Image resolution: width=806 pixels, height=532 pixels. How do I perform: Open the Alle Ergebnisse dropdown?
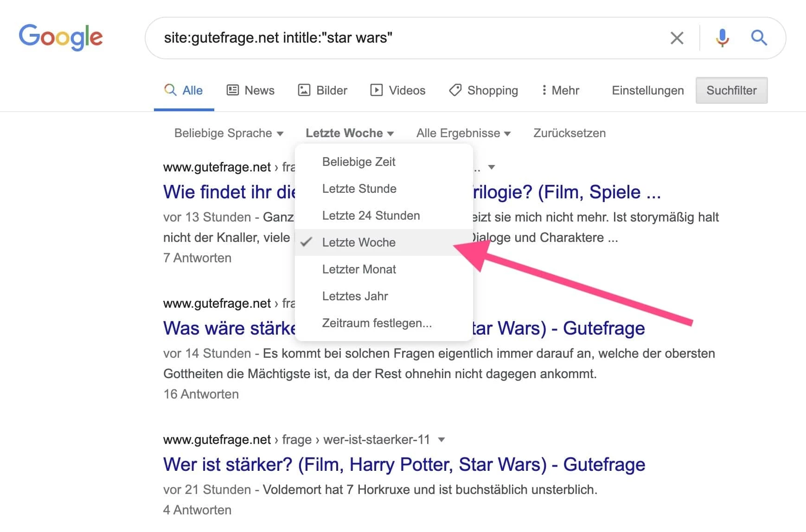point(463,133)
